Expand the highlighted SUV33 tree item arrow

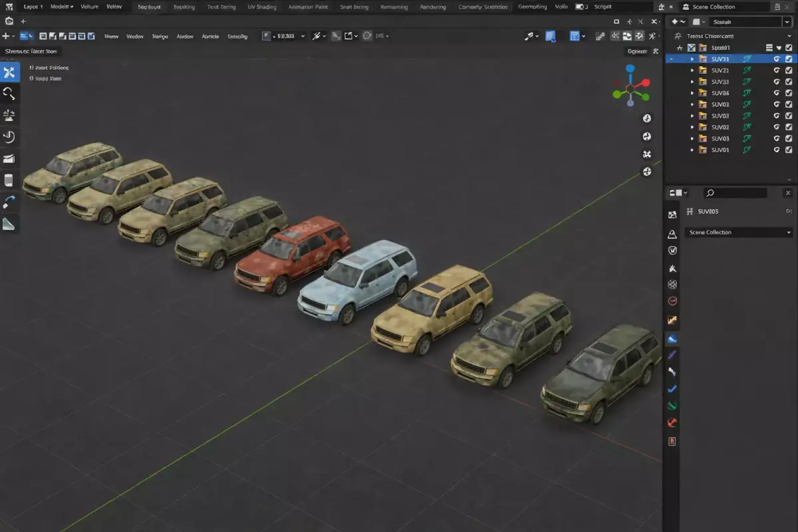pos(692,59)
